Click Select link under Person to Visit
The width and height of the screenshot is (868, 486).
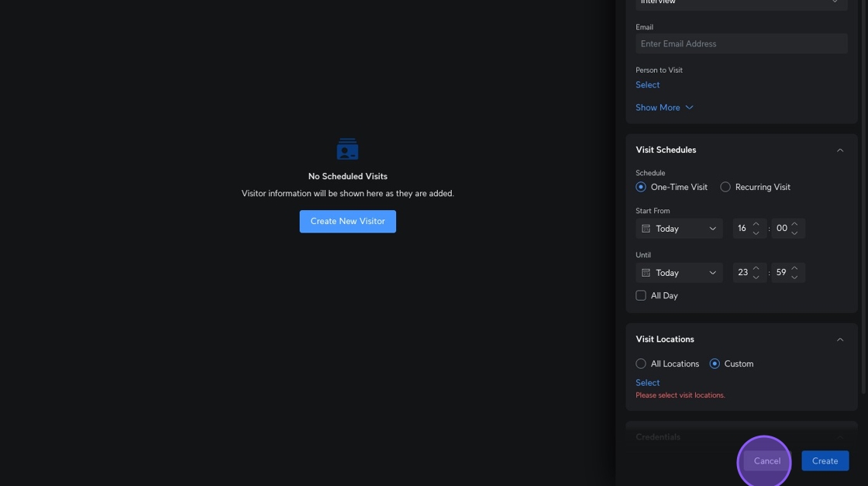point(647,85)
